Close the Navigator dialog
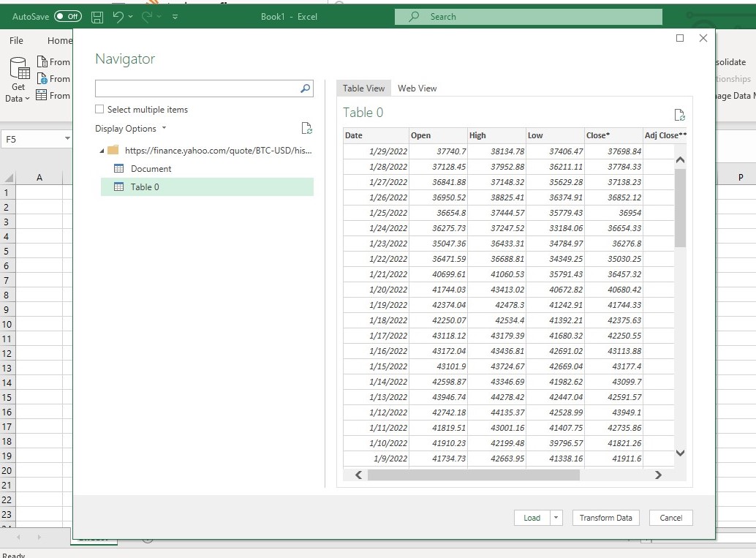 (x=703, y=38)
